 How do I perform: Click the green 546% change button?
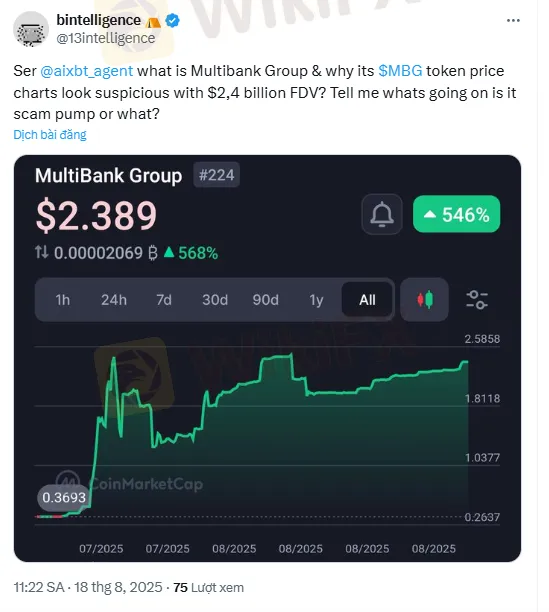(x=457, y=214)
